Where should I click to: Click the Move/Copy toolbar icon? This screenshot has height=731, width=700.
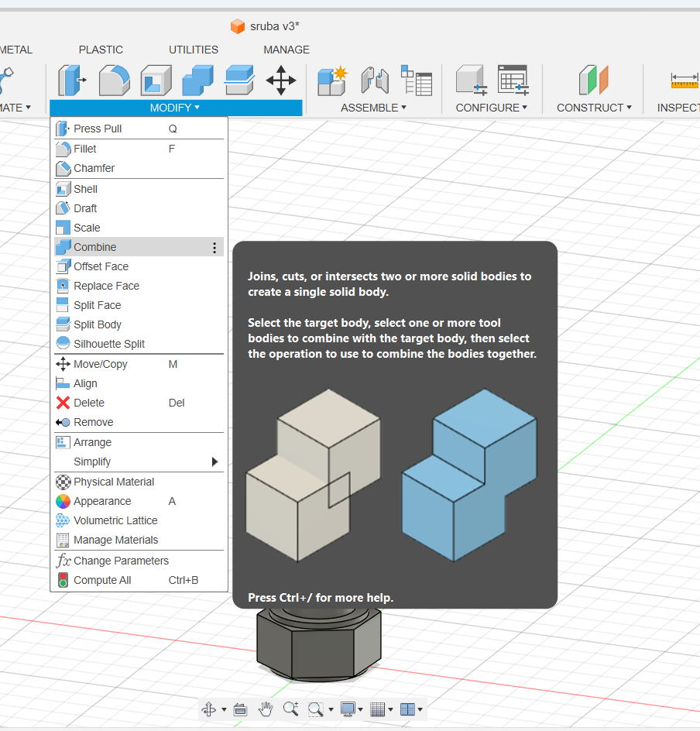[x=281, y=81]
